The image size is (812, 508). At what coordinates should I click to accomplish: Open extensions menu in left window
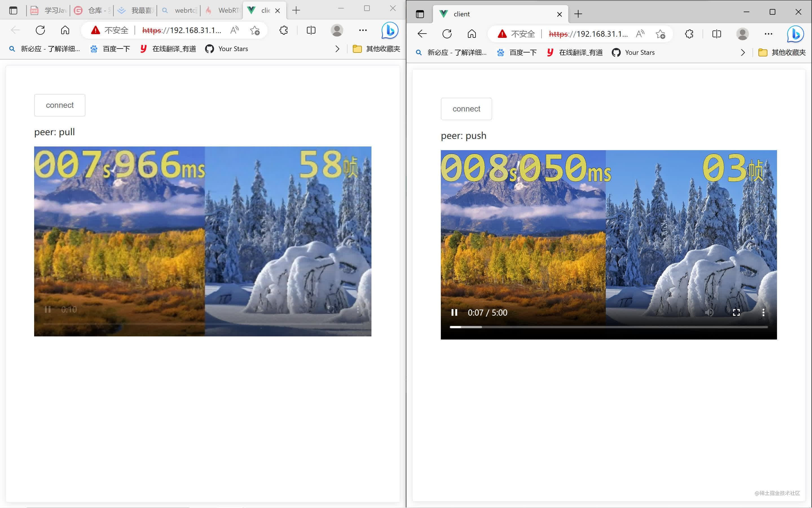tap(284, 30)
